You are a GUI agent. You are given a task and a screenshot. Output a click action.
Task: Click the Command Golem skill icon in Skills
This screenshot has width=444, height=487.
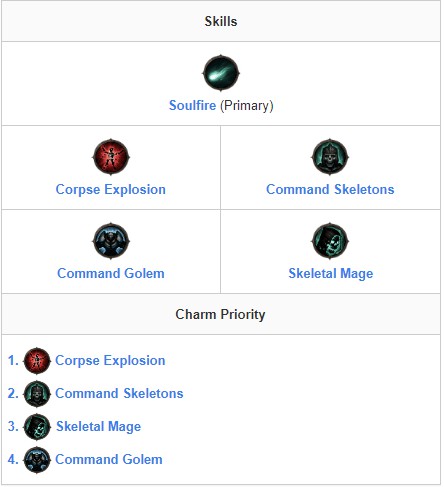coord(111,241)
